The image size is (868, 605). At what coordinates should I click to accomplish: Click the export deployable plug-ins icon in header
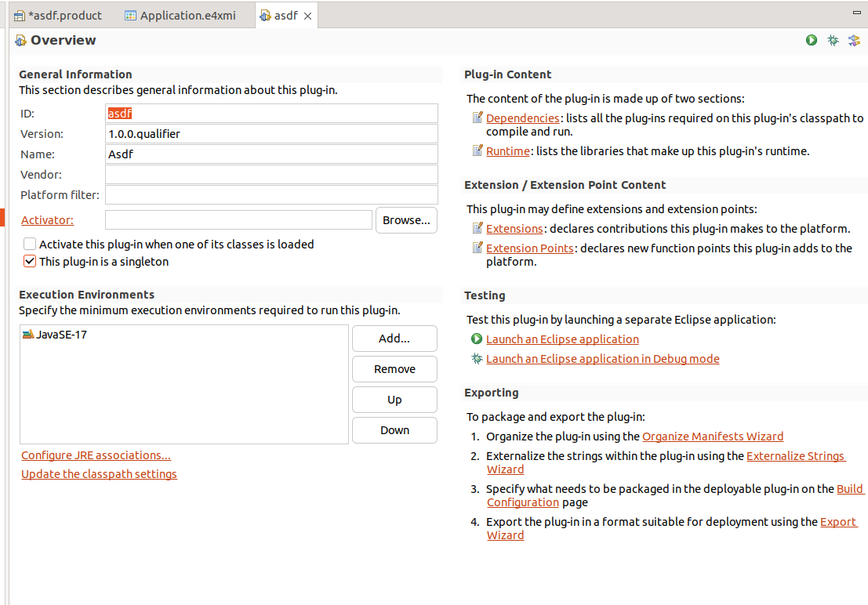(x=854, y=40)
